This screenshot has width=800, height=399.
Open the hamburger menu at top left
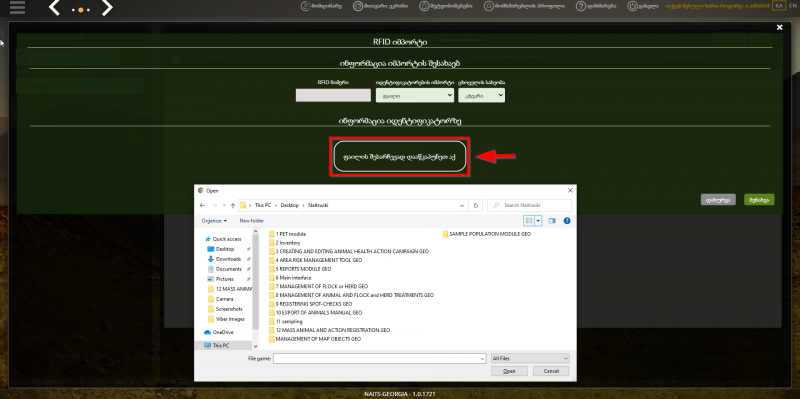(x=17, y=7)
